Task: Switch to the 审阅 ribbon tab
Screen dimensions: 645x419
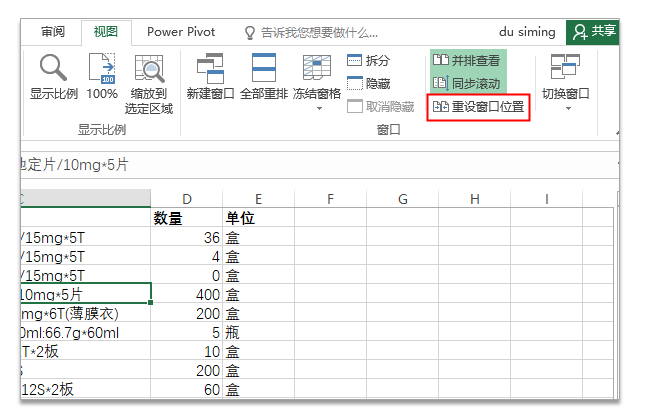Action: click(x=53, y=32)
